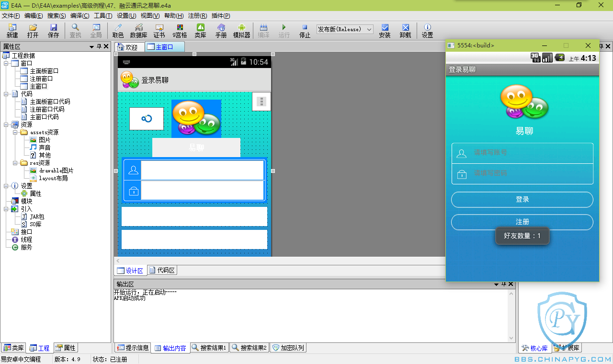This screenshot has height=364, width=613.
Task: Collapse the 引入 tree node
Action: pos(6,209)
